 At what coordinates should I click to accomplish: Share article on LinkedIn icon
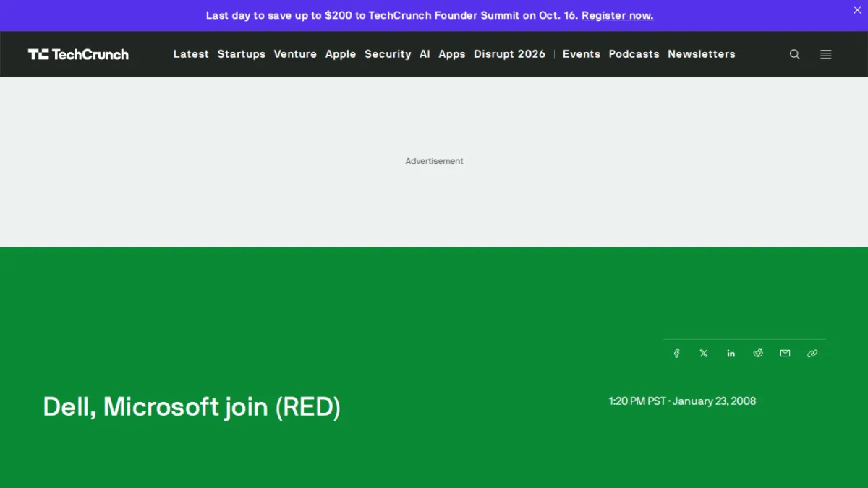(731, 354)
